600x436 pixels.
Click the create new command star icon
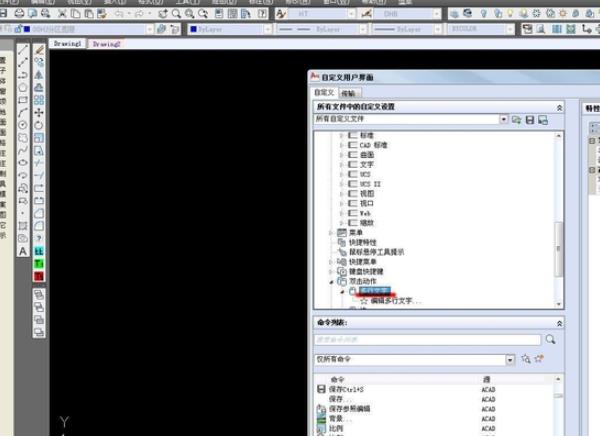(x=539, y=359)
